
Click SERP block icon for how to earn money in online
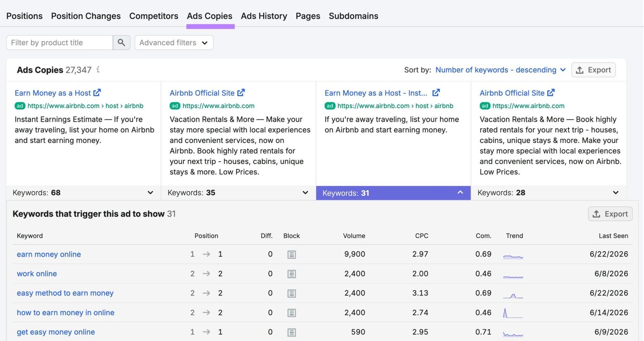(x=292, y=313)
